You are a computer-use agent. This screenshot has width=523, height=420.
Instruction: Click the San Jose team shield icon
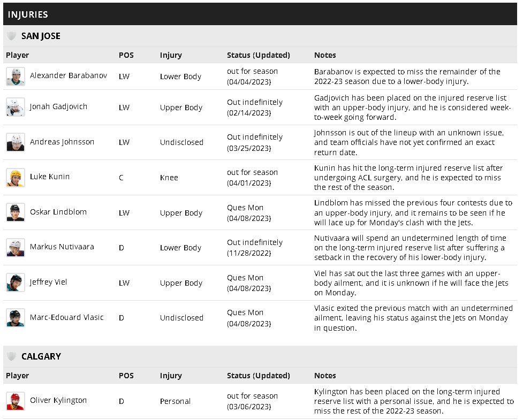(x=11, y=36)
